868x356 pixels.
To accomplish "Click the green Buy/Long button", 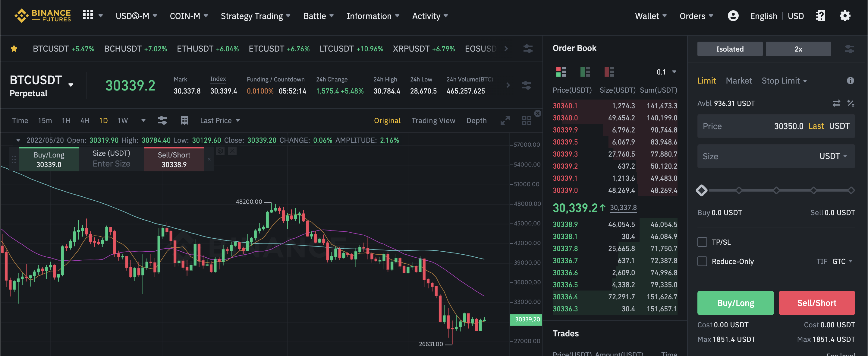I will (735, 303).
